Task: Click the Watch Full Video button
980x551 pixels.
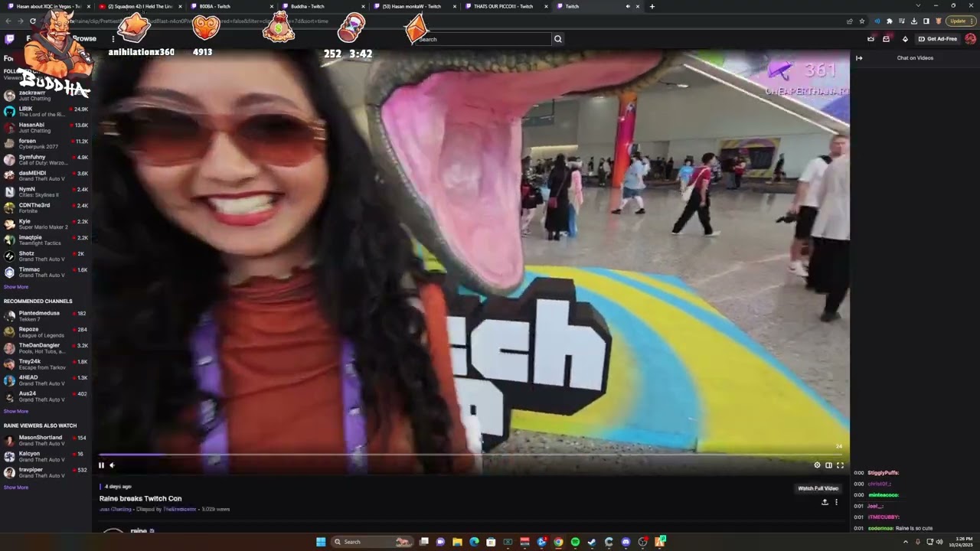Action: click(818, 488)
